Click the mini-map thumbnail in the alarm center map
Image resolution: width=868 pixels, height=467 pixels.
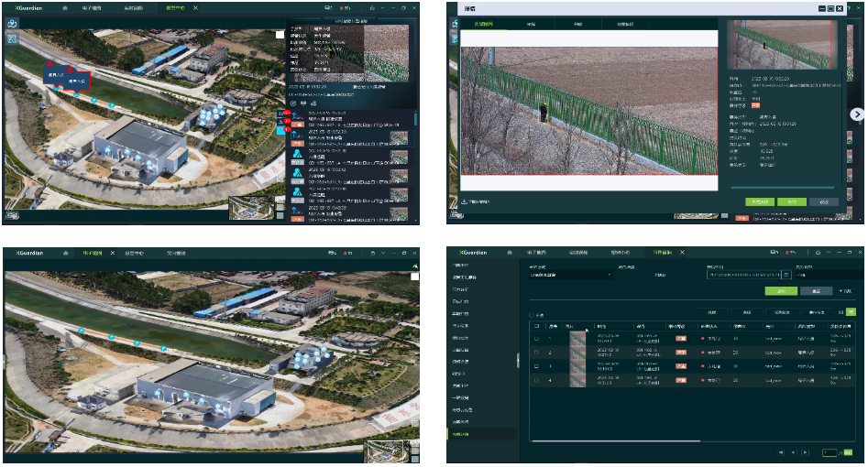click(x=248, y=208)
